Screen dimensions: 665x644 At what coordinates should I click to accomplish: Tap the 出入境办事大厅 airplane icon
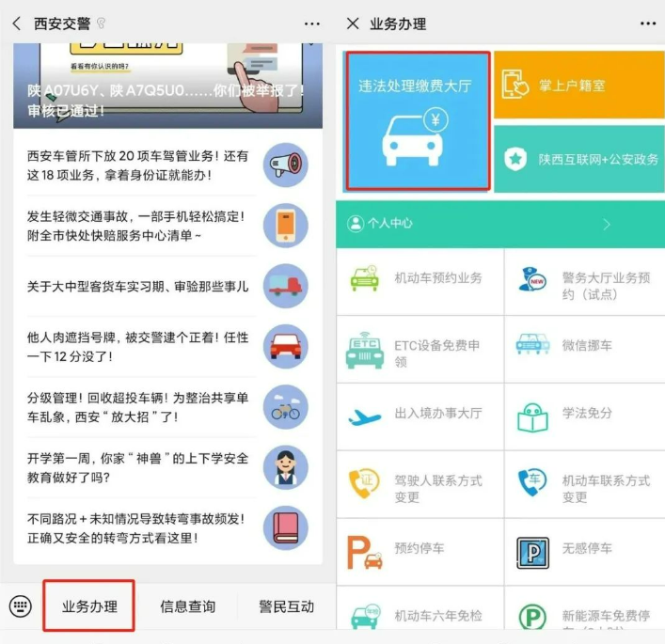[x=364, y=416]
